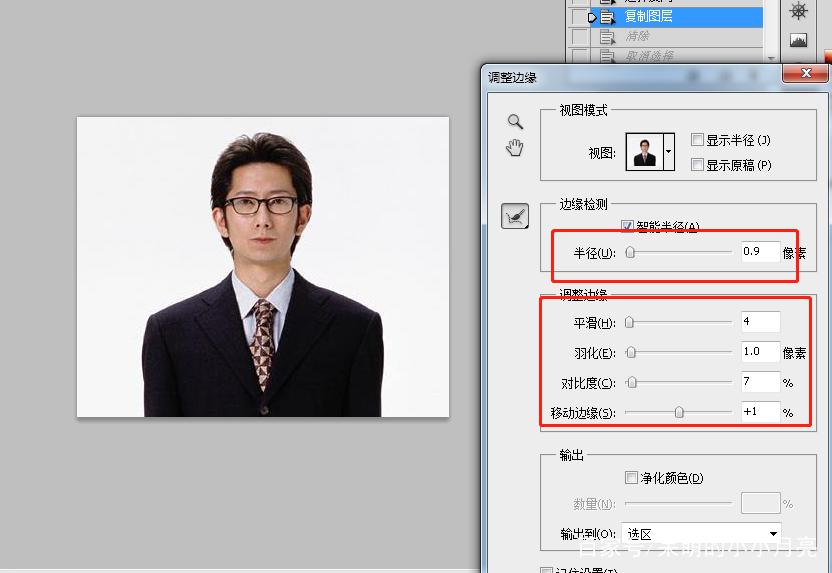This screenshot has width=832, height=573.
Task: Toggle the checkbox left of 复制图层 step
Action: coord(579,17)
